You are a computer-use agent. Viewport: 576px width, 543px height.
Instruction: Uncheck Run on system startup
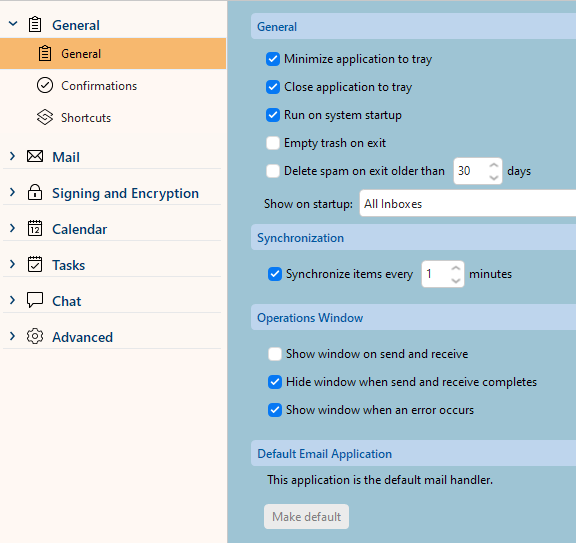pyautogui.click(x=273, y=115)
